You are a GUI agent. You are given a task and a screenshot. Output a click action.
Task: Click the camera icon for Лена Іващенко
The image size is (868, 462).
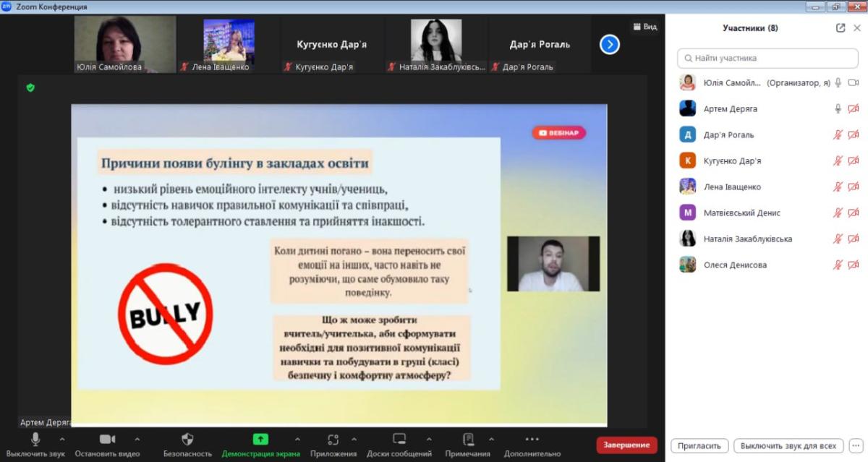[854, 187]
